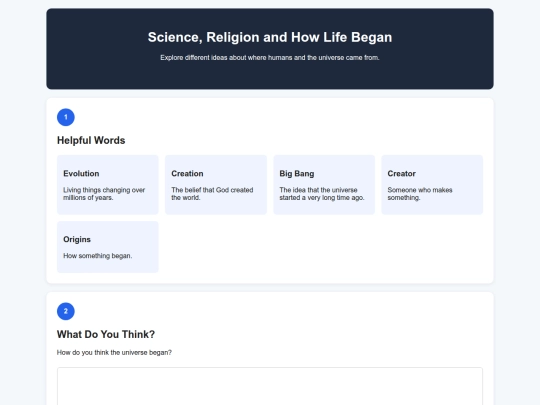Click the Helpful Words heading

point(91,141)
